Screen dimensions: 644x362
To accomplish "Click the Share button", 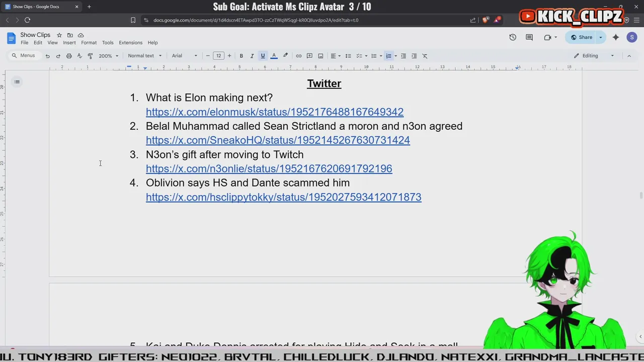I will click(581, 37).
